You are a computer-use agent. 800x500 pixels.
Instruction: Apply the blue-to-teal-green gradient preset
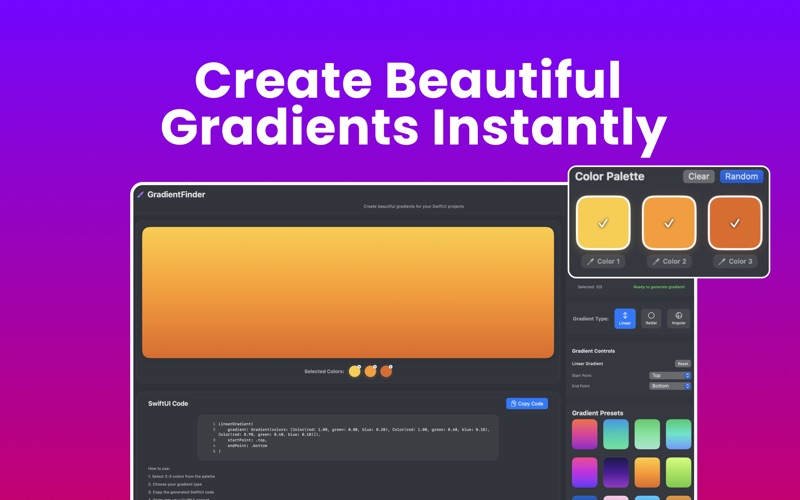pyautogui.click(x=616, y=434)
